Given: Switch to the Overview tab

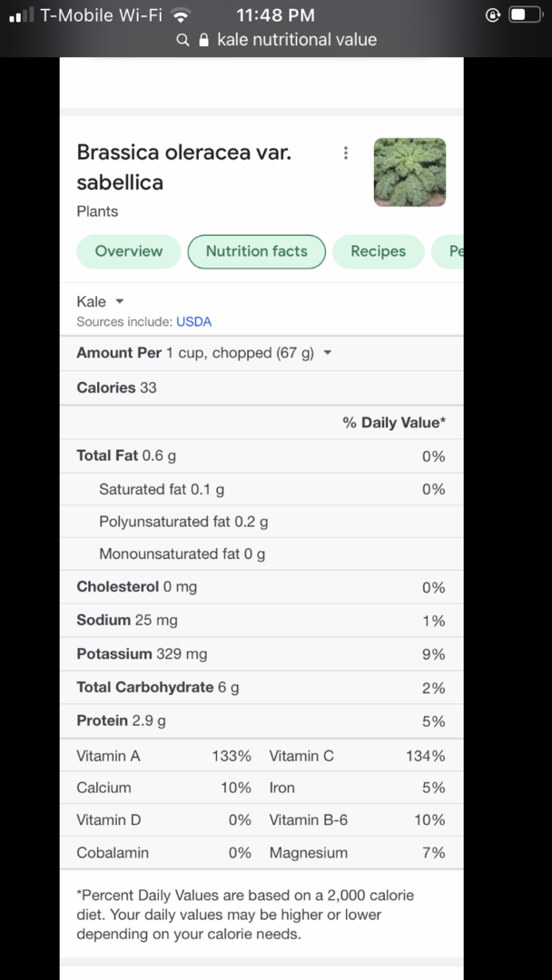Looking at the screenshot, I should (x=129, y=252).
